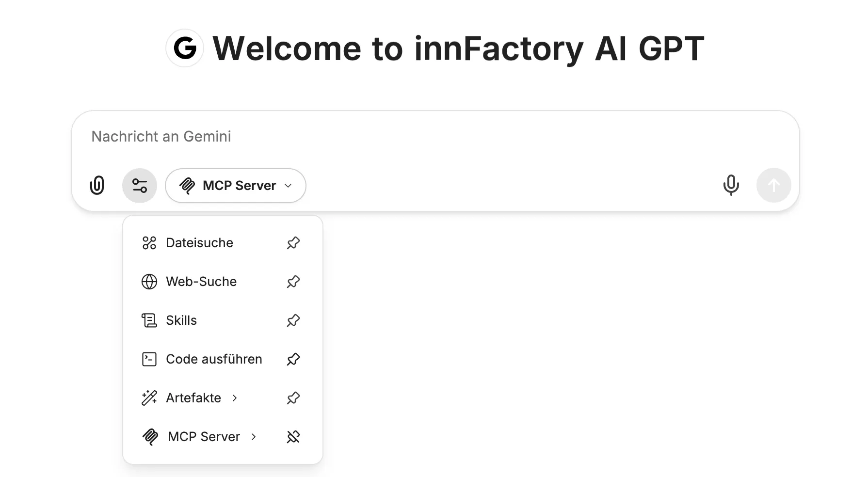Click the Web-Suche globe icon
The width and height of the screenshot is (868, 477).
(149, 282)
